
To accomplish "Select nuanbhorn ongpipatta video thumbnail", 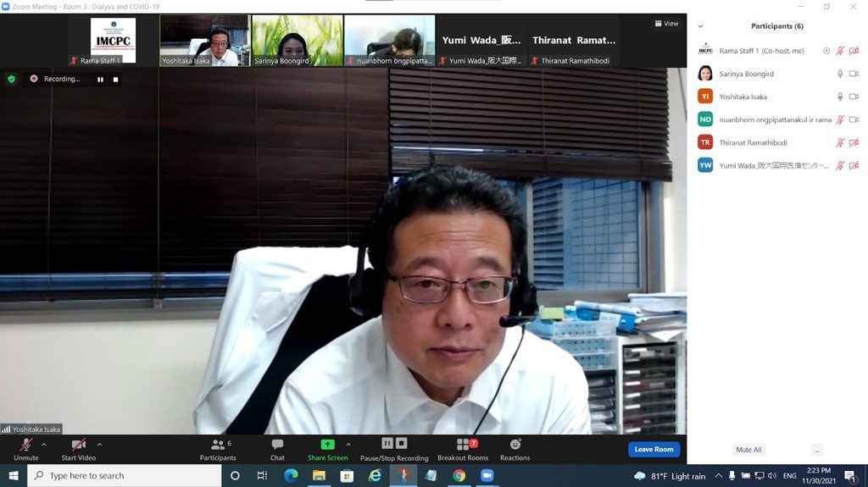I will pos(390,41).
